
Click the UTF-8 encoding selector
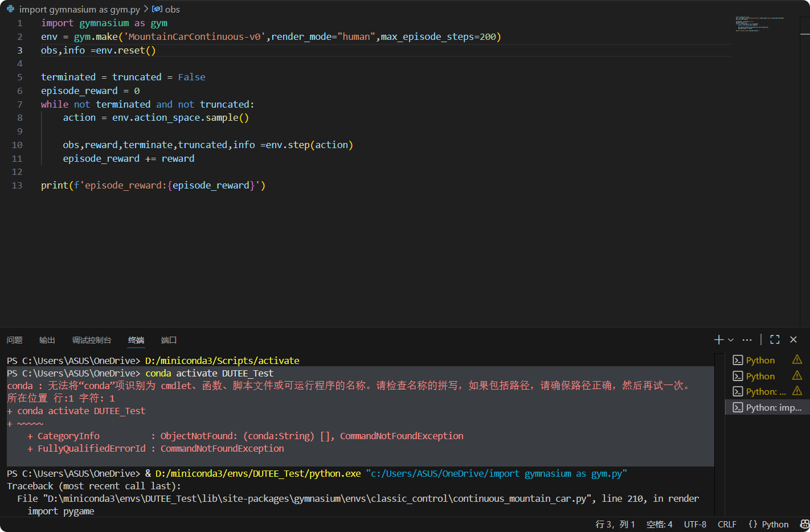695,523
